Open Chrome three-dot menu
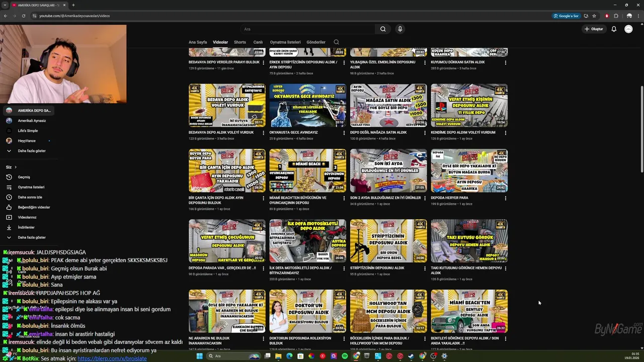644x362 pixels. 638,16
